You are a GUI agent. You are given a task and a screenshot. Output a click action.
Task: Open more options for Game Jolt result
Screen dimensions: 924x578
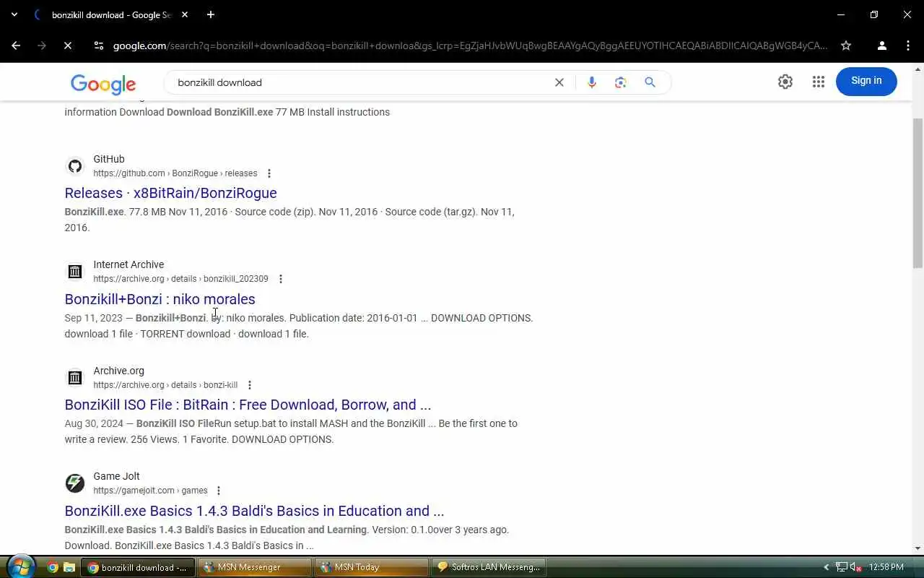219,491
